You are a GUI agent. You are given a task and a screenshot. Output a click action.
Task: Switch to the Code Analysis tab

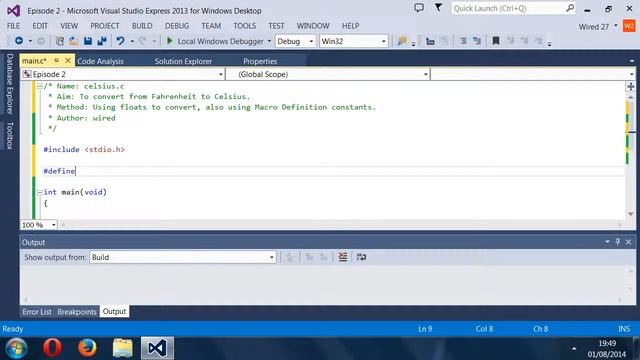coord(100,61)
